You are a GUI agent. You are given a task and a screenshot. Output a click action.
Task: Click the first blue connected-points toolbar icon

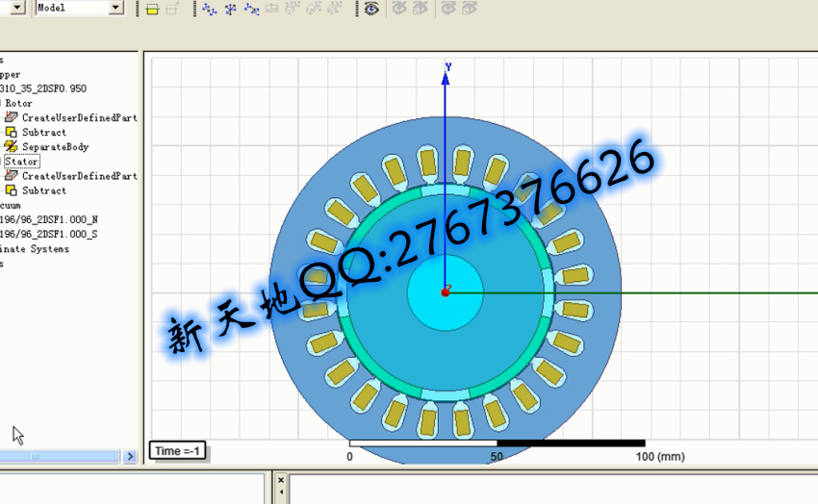coord(209,9)
